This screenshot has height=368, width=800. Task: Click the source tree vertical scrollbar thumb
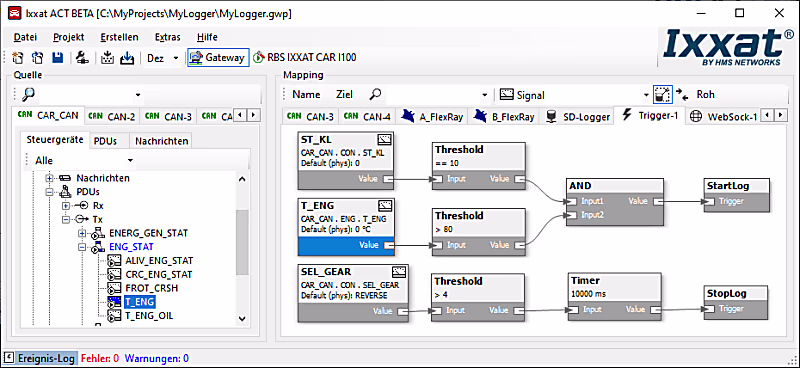(x=242, y=242)
